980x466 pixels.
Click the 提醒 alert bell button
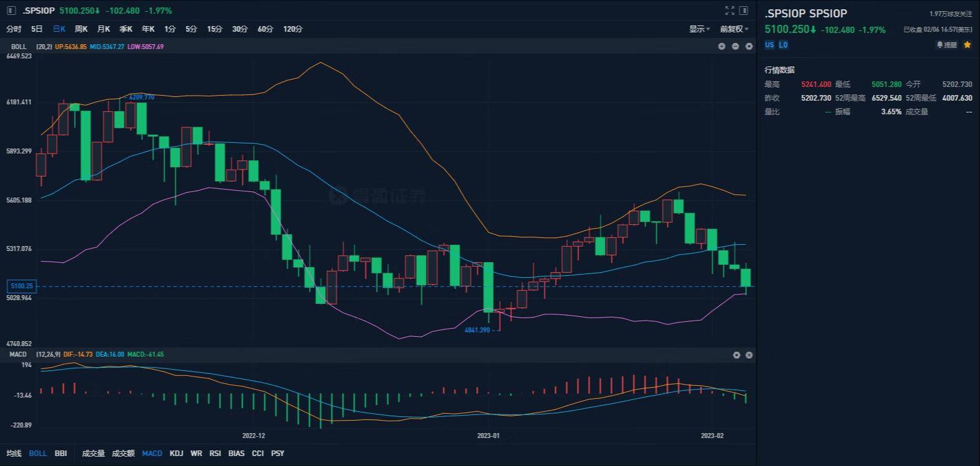[946, 45]
